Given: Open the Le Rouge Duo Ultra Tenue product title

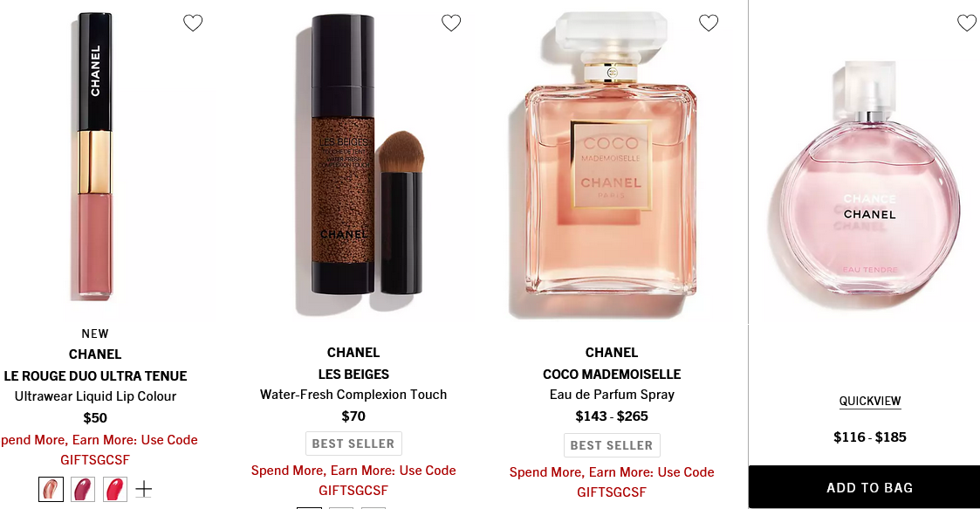Looking at the screenshot, I should 95,375.
